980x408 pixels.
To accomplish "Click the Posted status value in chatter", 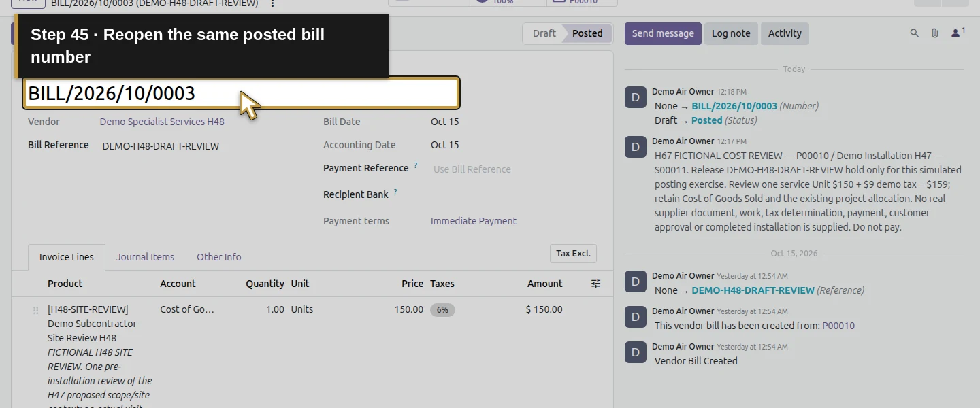I will point(706,120).
